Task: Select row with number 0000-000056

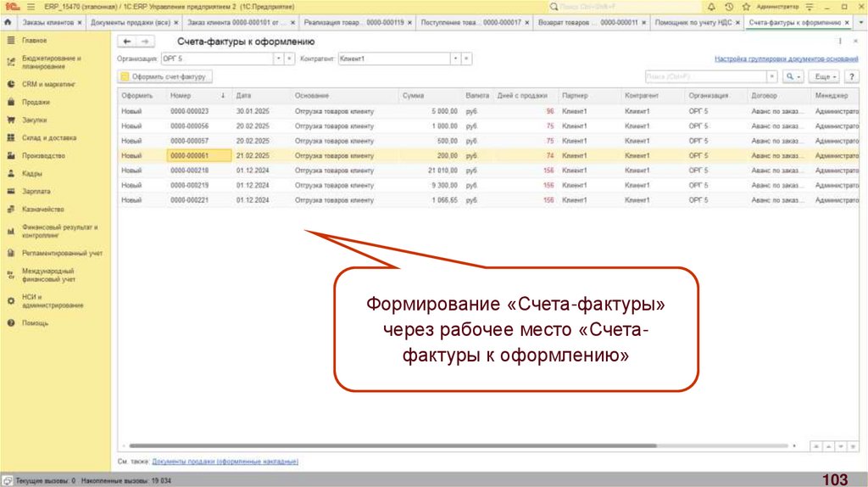Action: pyautogui.click(x=489, y=126)
